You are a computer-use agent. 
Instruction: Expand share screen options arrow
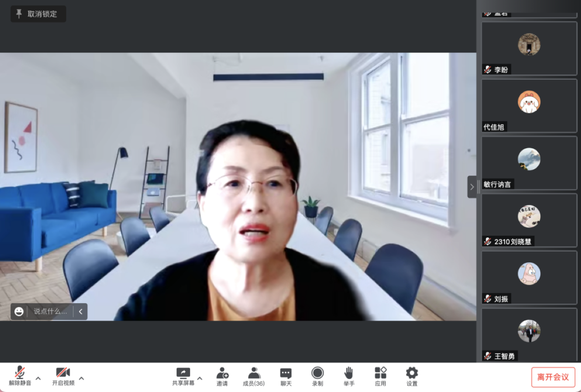coord(200,378)
